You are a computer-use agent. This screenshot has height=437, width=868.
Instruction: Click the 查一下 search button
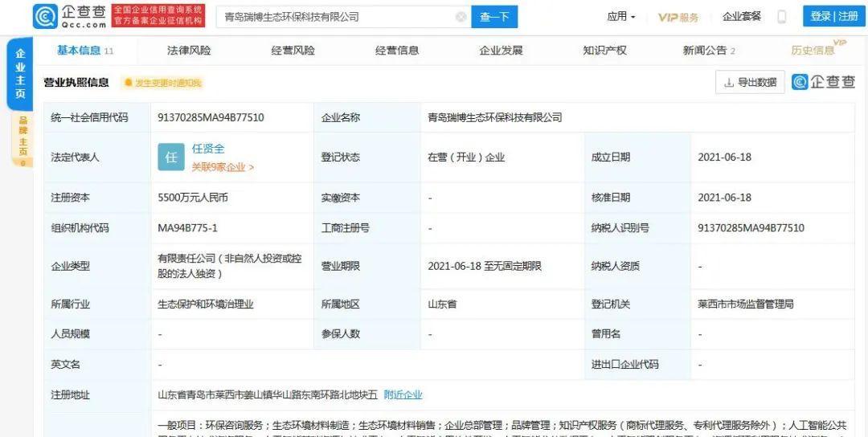[x=494, y=17]
